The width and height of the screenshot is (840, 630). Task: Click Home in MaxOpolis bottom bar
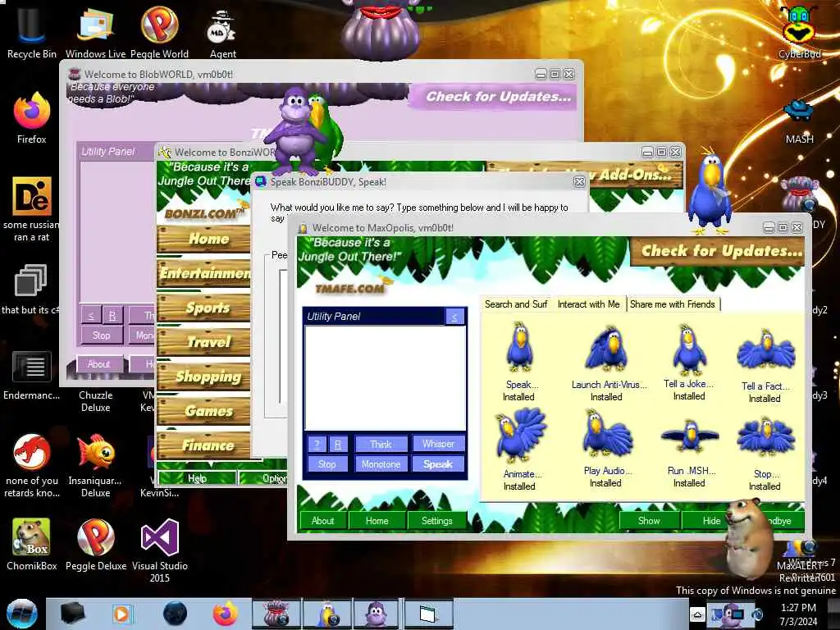[377, 521]
